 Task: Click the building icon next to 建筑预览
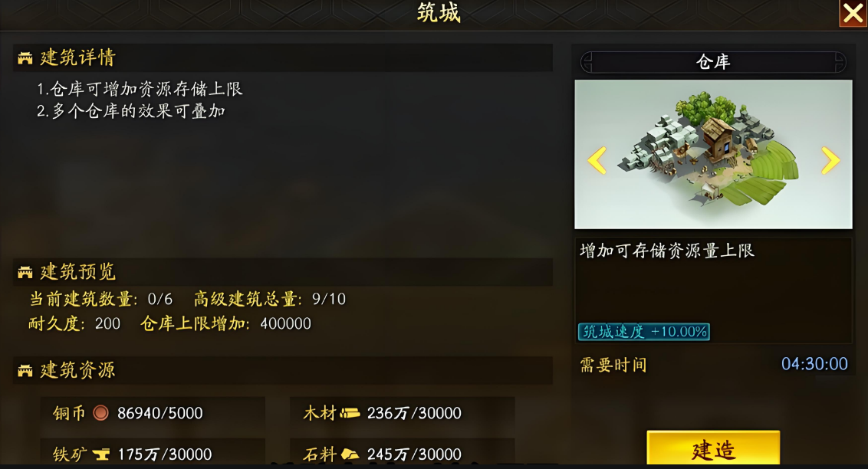coord(25,272)
